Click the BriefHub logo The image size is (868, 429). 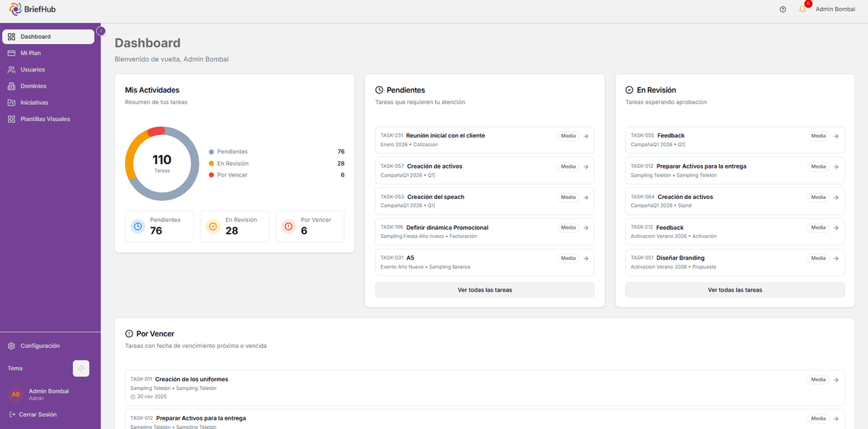click(32, 9)
